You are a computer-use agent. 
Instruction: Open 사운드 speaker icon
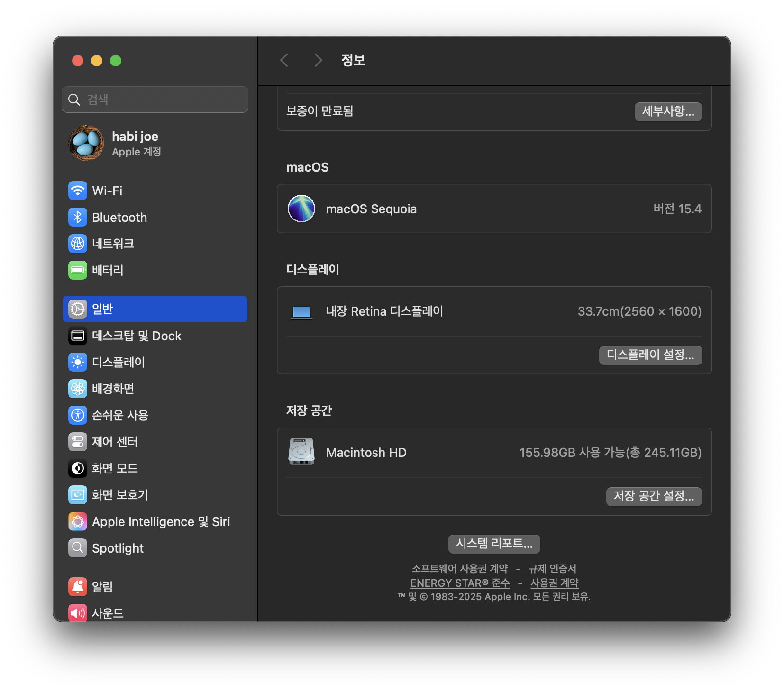pos(78,613)
